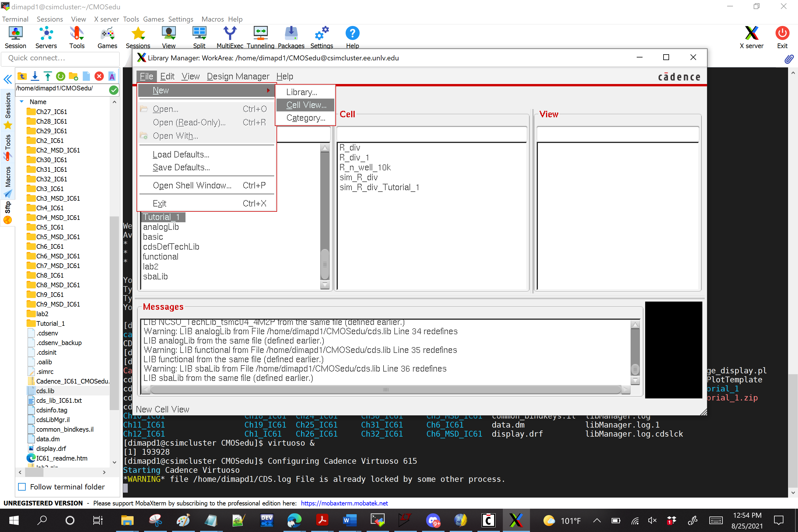
Task: Open the Design Manager menu
Action: click(238, 76)
